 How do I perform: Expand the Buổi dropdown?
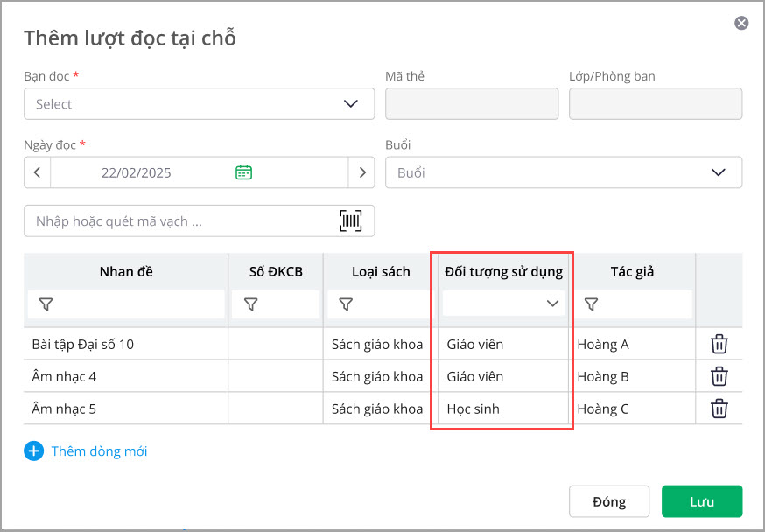tap(563, 172)
